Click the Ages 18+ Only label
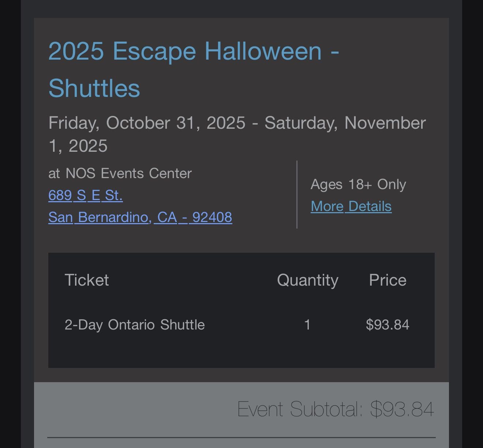The height and width of the screenshot is (448, 483). [x=359, y=184]
